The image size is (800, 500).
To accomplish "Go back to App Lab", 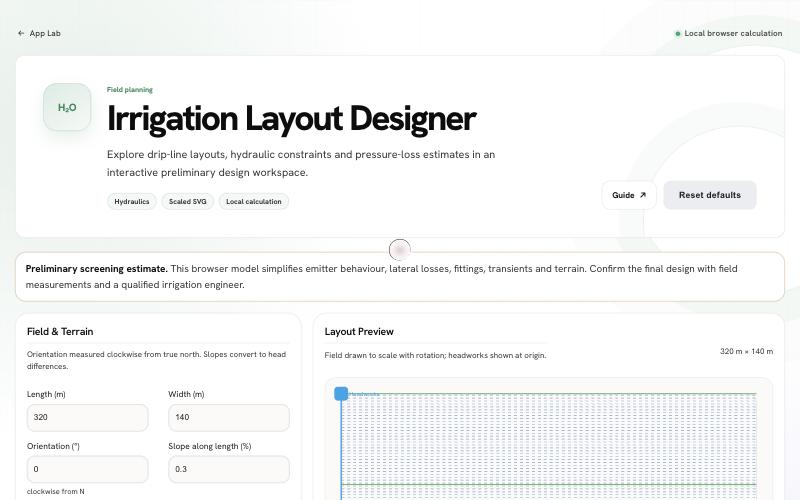I will 39,33.
